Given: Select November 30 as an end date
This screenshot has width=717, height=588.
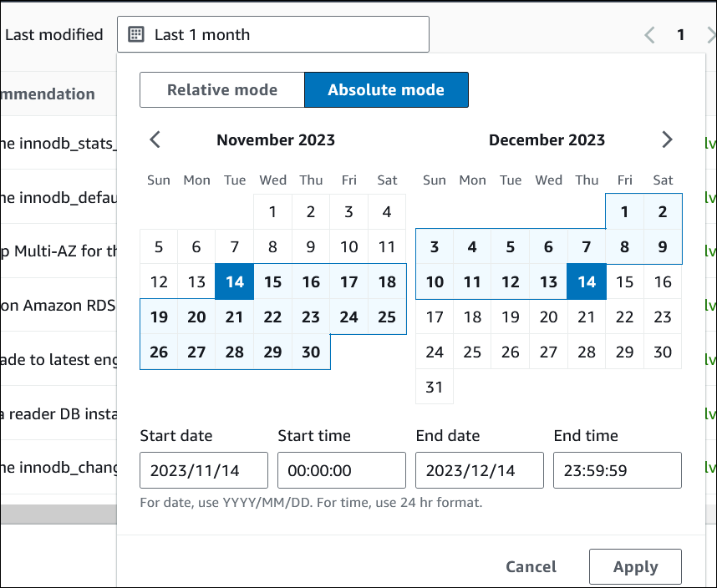Looking at the screenshot, I should [x=310, y=352].
